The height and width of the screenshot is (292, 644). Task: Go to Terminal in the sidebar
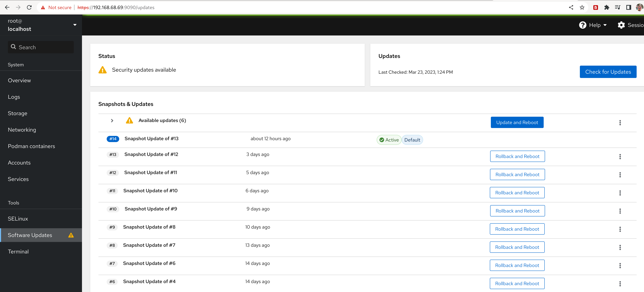coord(18,252)
